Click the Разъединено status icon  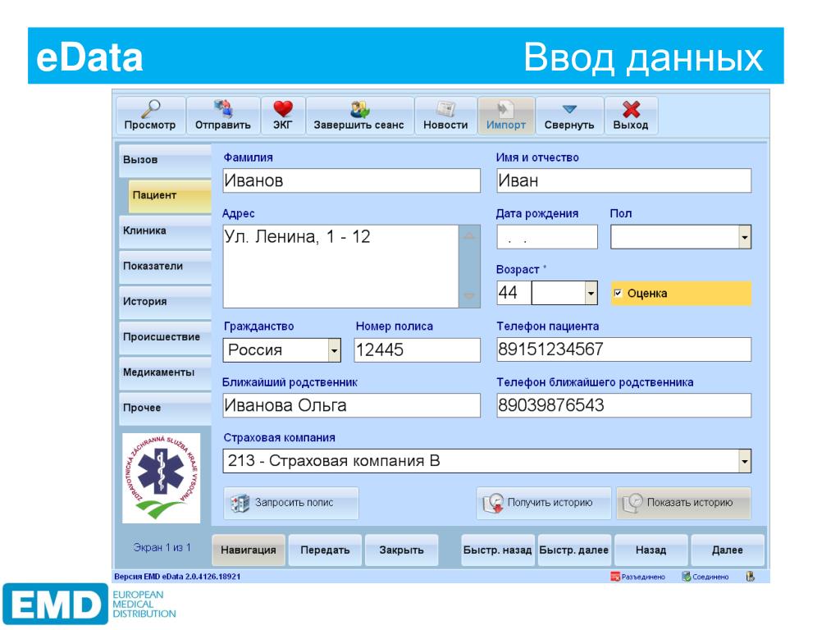tap(615, 577)
